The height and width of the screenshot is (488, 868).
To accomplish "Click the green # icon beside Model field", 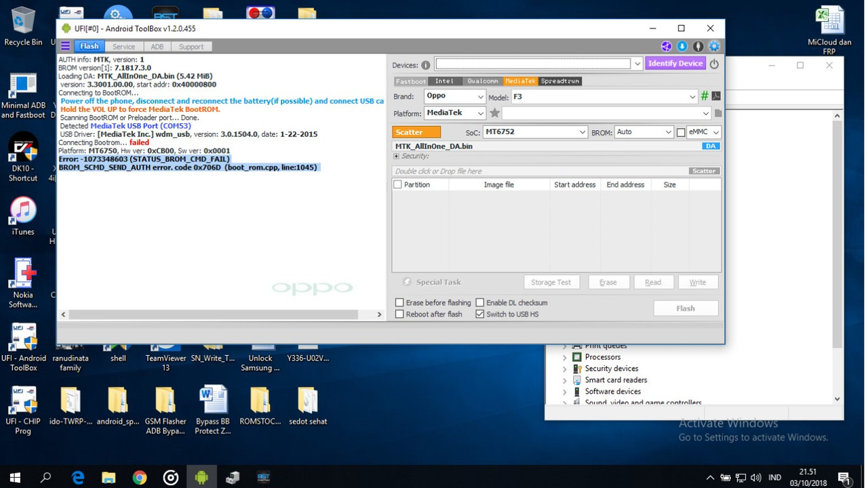I will [x=705, y=96].
